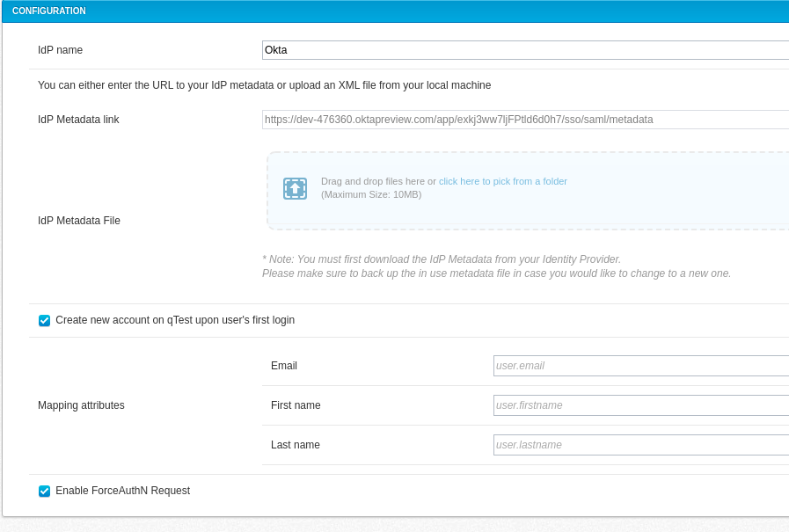The image size is (789, 532).
Task: Focus the Last name mapping input field
Action: coord(640,445)
